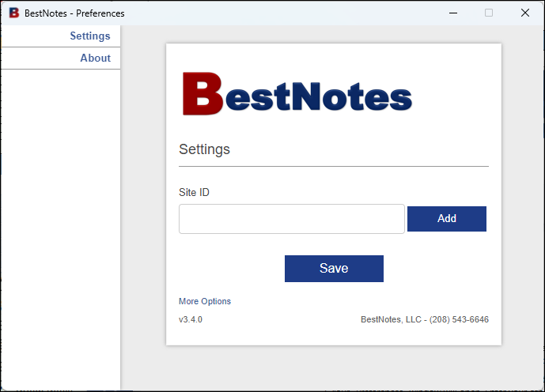Click the maximize window button
This screenshot has height=392, width=545.
(x=489, y=13)
